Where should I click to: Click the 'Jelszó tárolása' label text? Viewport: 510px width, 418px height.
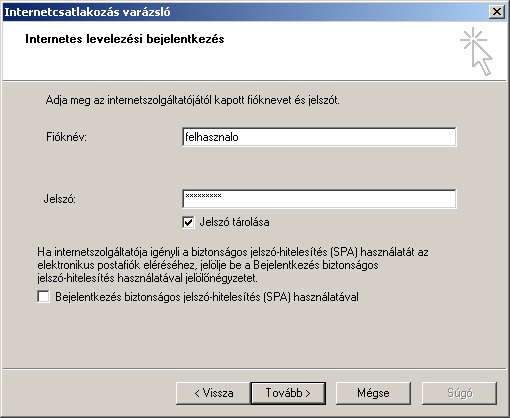(x=234, y=222)
